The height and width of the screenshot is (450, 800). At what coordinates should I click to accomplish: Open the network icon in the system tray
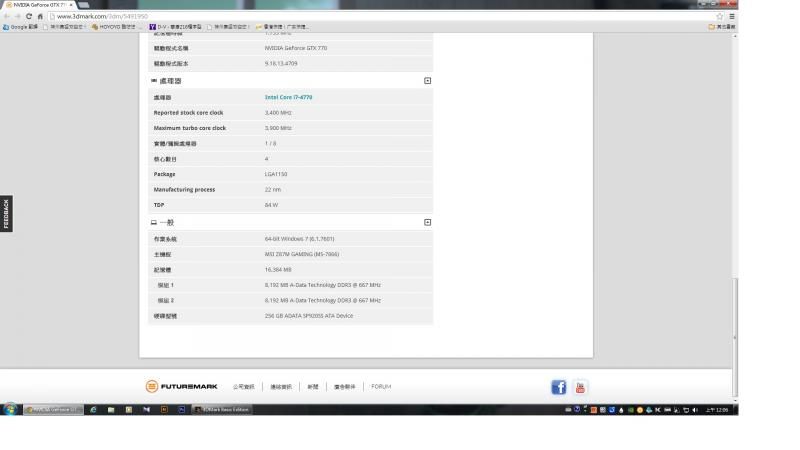pos(686,410)
